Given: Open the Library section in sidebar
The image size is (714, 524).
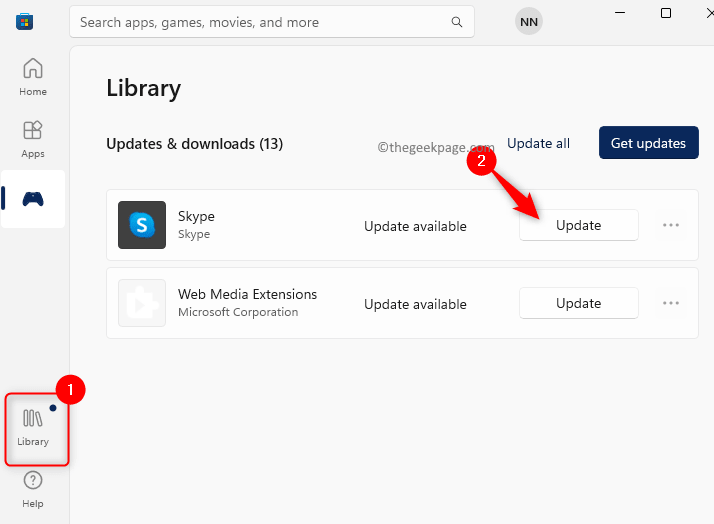Looking at the screenshot, I should (33, 428).
